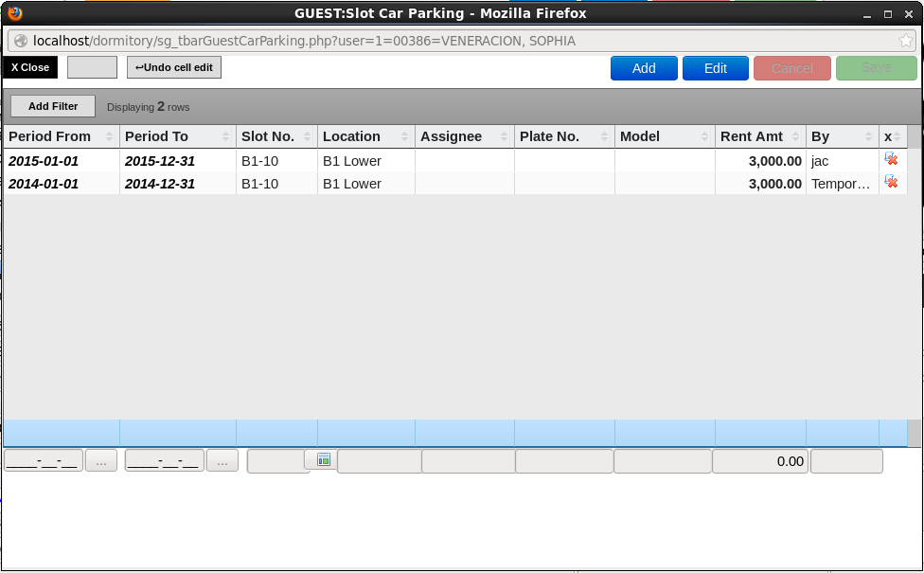Click Undo cell edit button
This screenshot has width=924, height=573.
click(x=174, y=67)
